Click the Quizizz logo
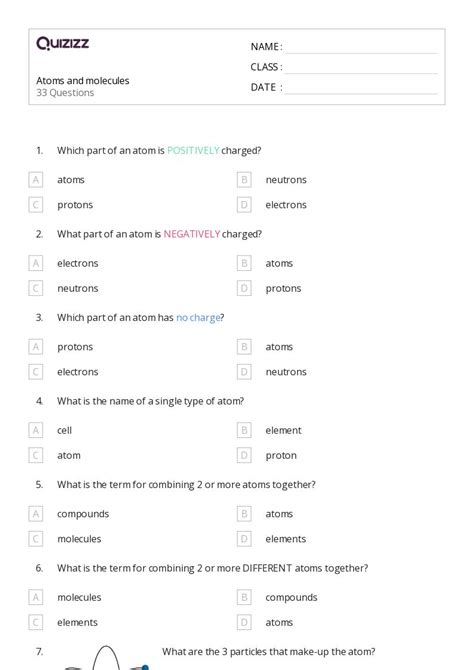The image size is (474, 670). 62,43
